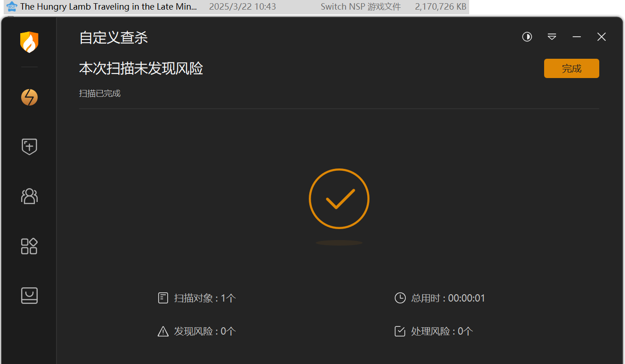Click the Huorong flame shield logo
Viewport: 625px width, 364px height.
coord(29,42)
